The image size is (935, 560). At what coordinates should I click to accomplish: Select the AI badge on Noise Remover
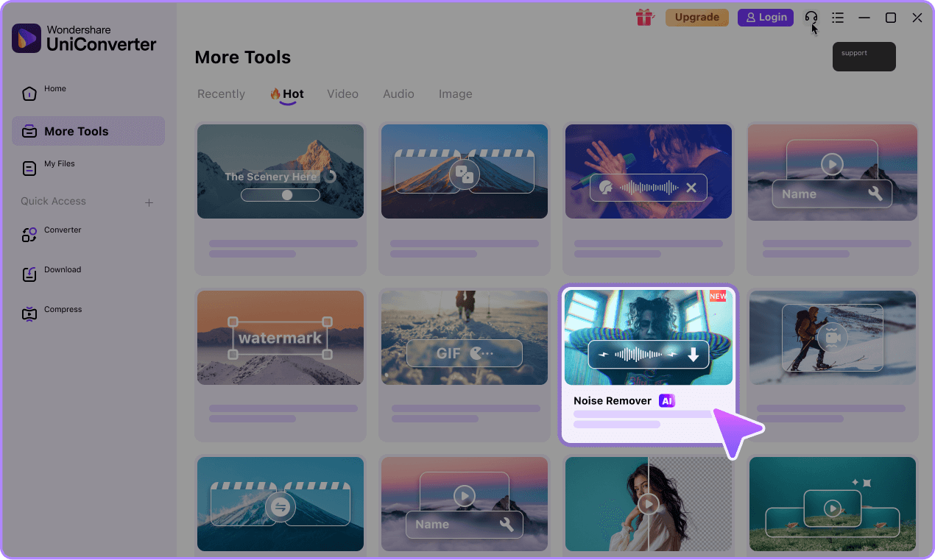coord(666,400)
